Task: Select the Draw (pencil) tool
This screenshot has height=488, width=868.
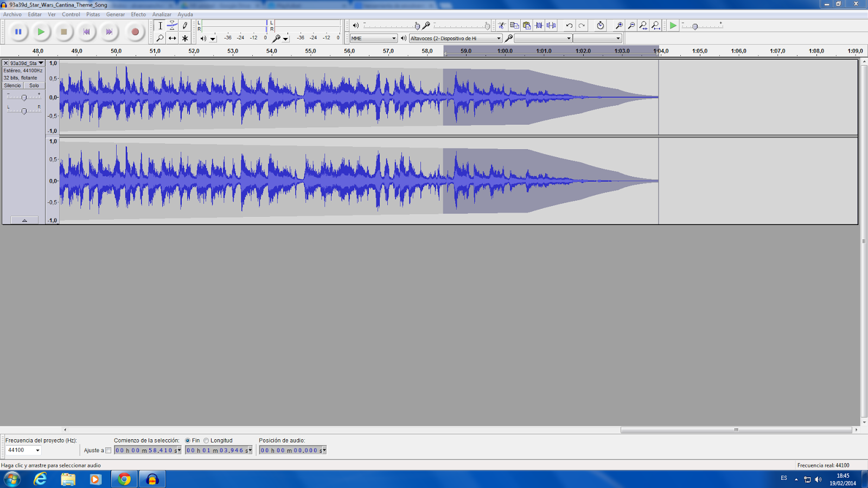Action: (x=184, y=25)
